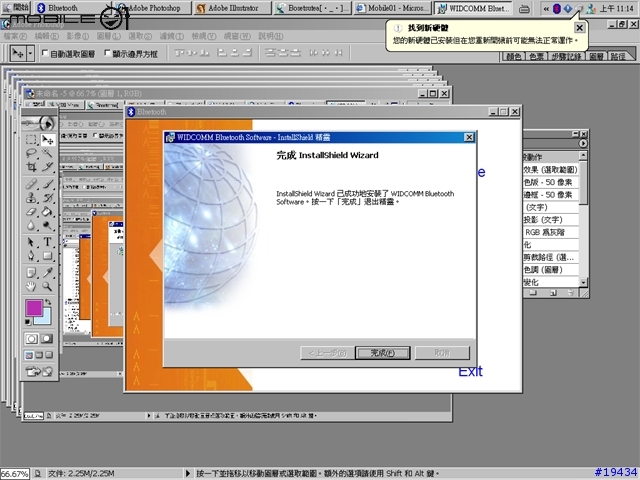Screen dimensions: 640x480
Task: Select full screen mode button
Action: tap(49, 355)
